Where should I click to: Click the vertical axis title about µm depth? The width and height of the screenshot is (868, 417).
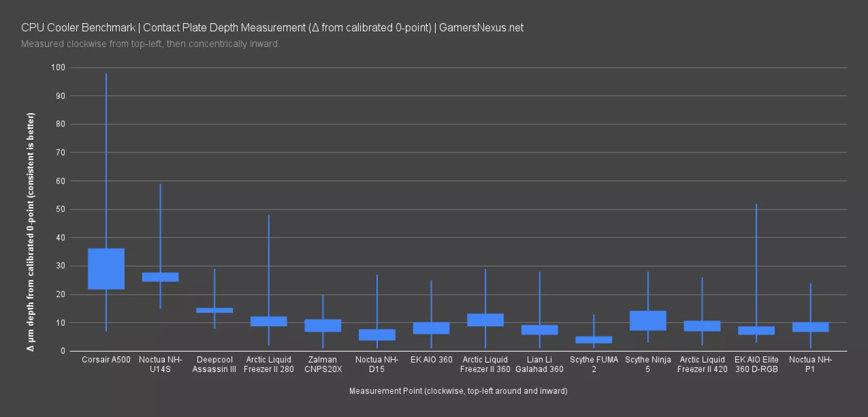coord(31,232)
